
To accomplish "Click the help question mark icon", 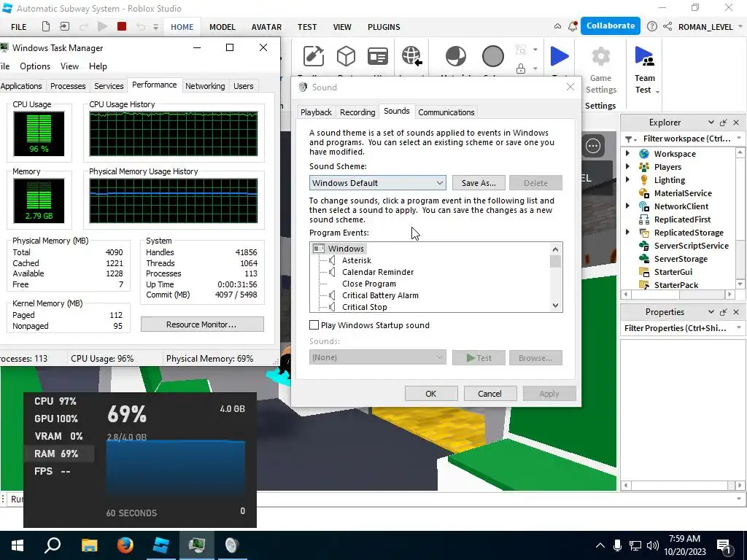I will coord(651,27).
